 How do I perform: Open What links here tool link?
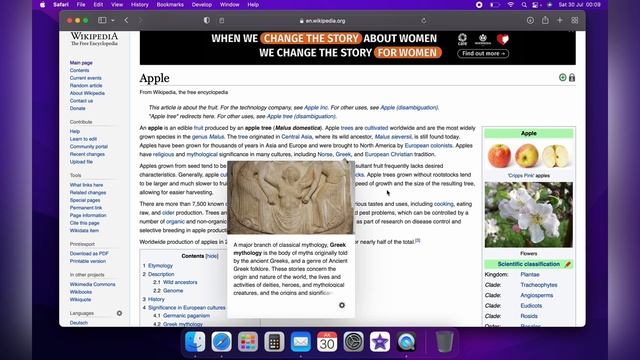click(x=86, y=185)
